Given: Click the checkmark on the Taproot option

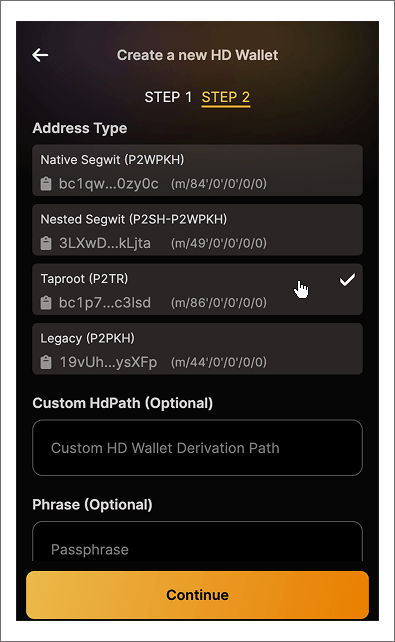Looking at the screenshot, I should point(347,280).
